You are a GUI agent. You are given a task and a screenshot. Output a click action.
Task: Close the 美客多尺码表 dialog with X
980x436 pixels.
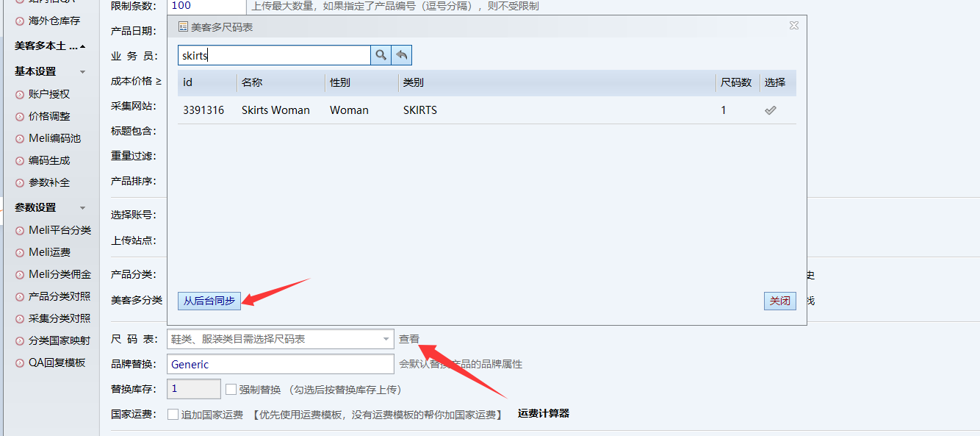(x=793, y=26)
